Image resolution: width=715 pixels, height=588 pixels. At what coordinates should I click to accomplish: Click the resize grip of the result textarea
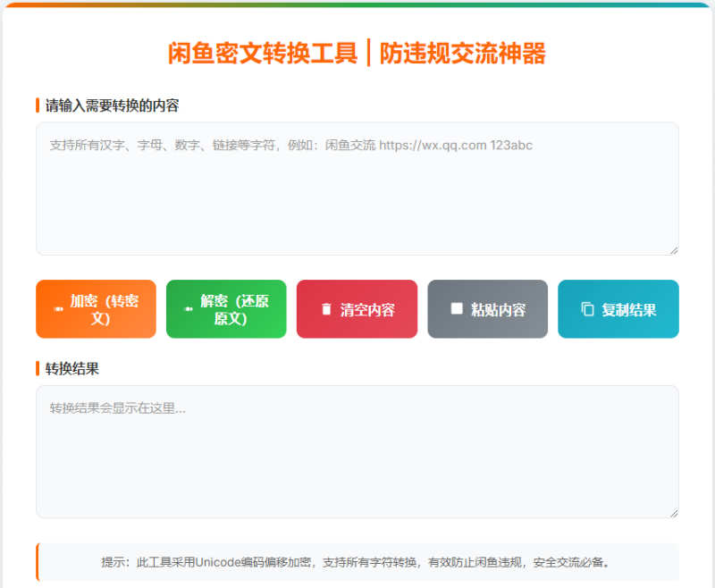[673, 513]
